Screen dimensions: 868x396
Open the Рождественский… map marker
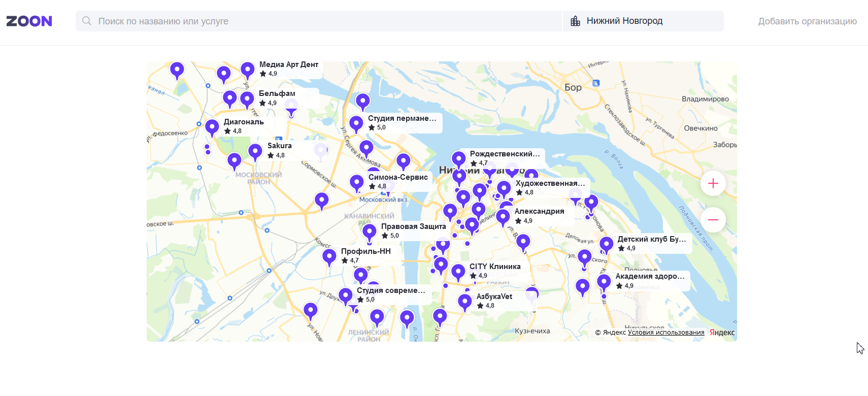pos(459,159)
